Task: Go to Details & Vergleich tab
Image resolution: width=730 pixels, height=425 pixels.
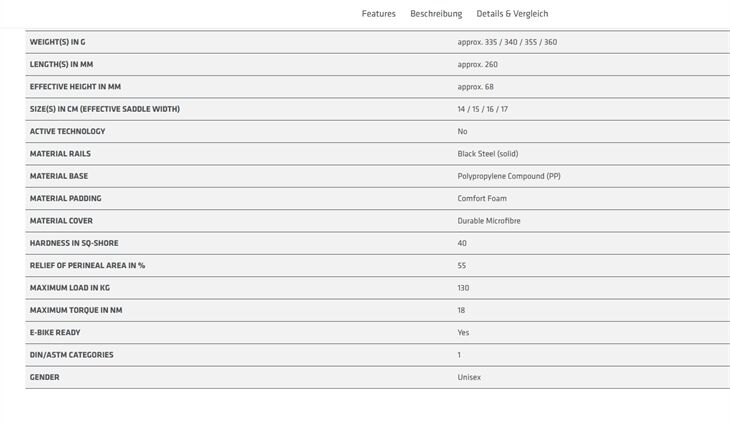Action: 512,14
